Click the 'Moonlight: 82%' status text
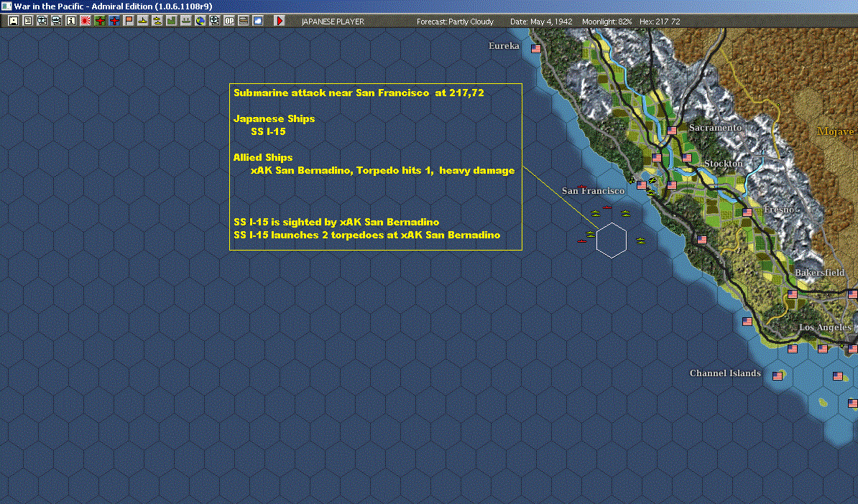The image size is (858, 504). [606, 22]
